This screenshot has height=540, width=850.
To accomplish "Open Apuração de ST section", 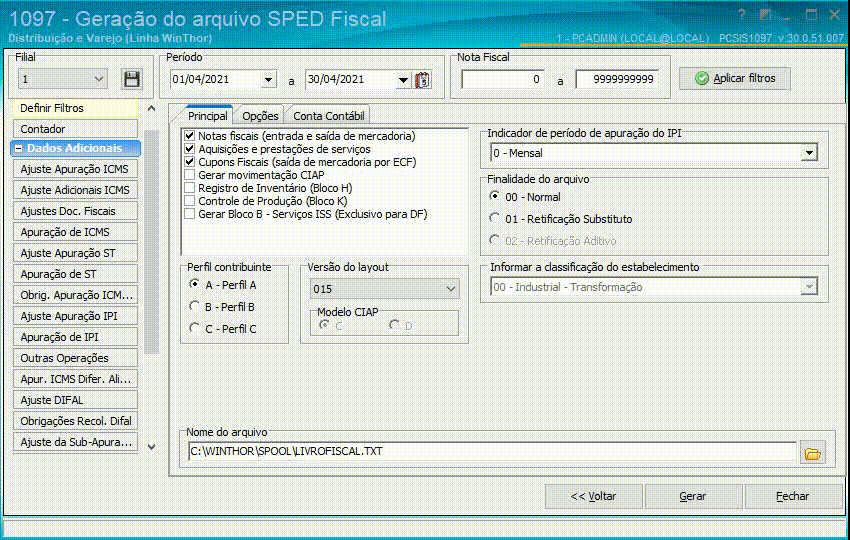I will click(x=75, y=274).
